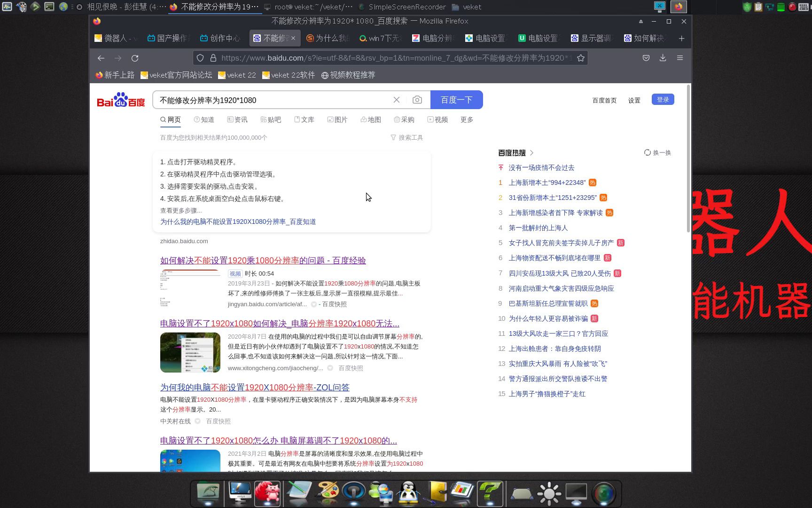Open the terminal icon in top panel
812x508 pixels.
point(49,7)
